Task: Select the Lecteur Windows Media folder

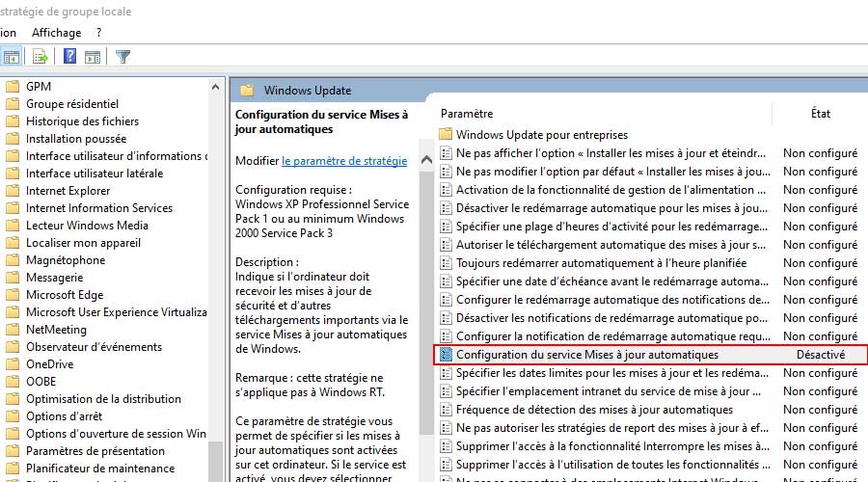Action: tap(87, 226)
